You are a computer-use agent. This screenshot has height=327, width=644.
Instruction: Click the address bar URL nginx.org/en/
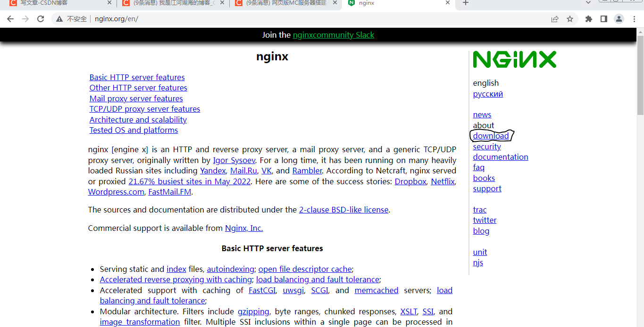117,19
